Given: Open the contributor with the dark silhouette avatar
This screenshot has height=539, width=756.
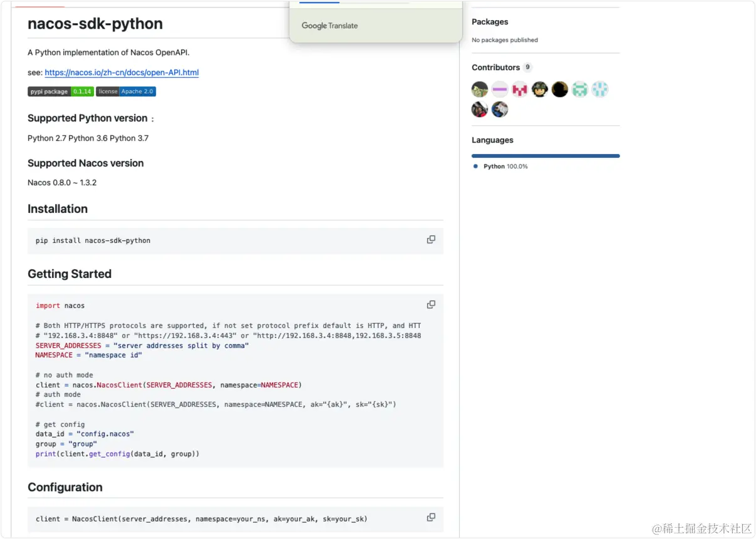Looking at the screenshot, I should 560,90.
